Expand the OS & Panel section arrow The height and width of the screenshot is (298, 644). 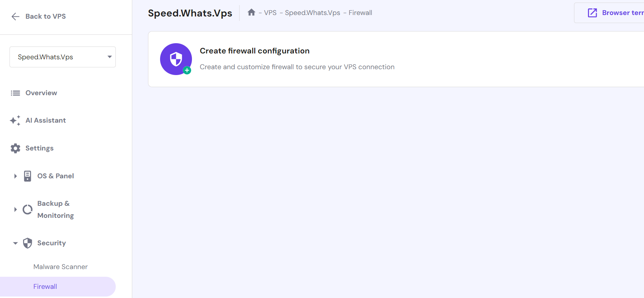point(15,176)
